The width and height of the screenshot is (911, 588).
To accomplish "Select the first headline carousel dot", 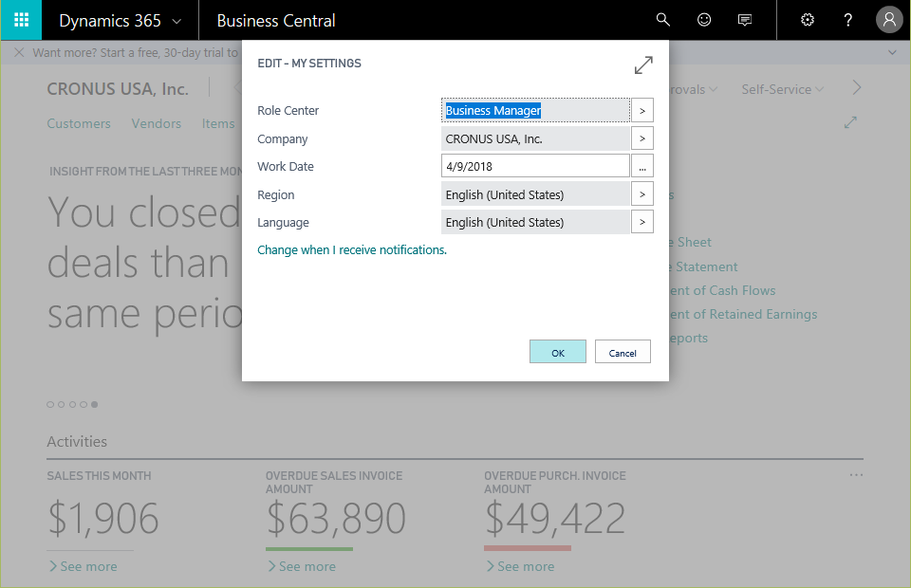I will 50,405.
